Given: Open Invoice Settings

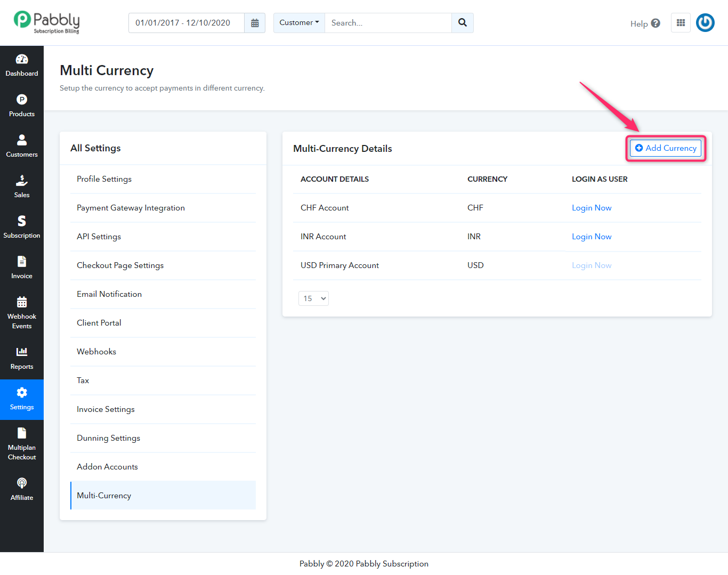Looking at the screenshot, I should point(163,409).
